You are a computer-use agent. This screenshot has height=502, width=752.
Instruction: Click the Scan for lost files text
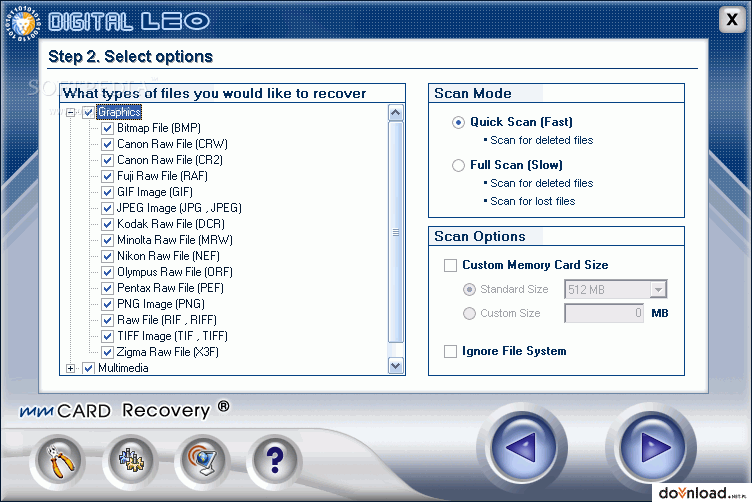pos(533,201)
